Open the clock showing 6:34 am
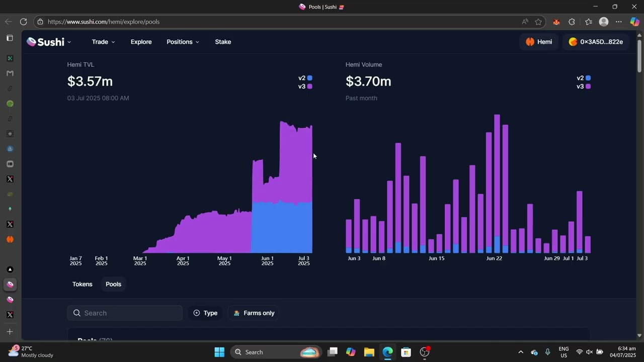The width and height of the screenshot is (644, 362). tap(623, 352)
